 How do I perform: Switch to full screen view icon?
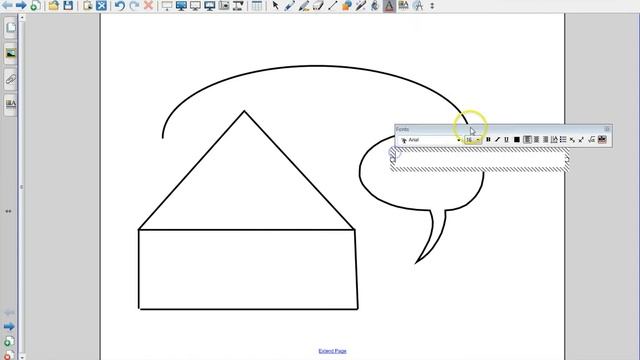click(x=181, y=5)
